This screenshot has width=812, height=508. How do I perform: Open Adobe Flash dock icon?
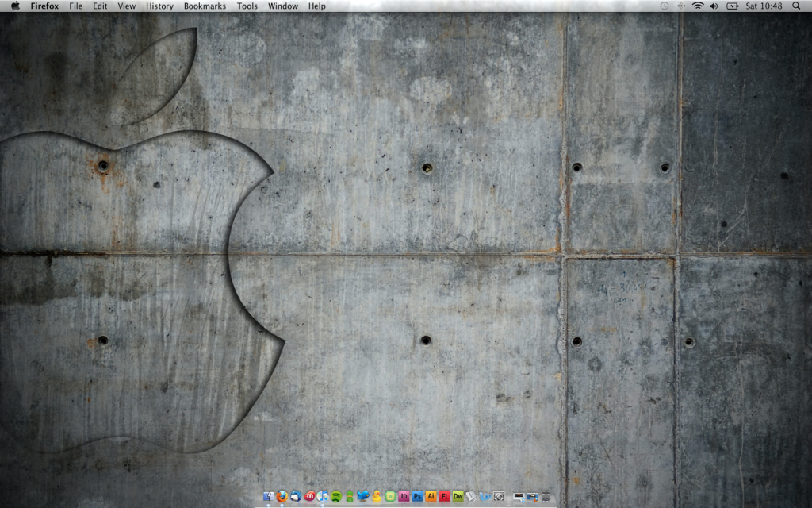444,497
